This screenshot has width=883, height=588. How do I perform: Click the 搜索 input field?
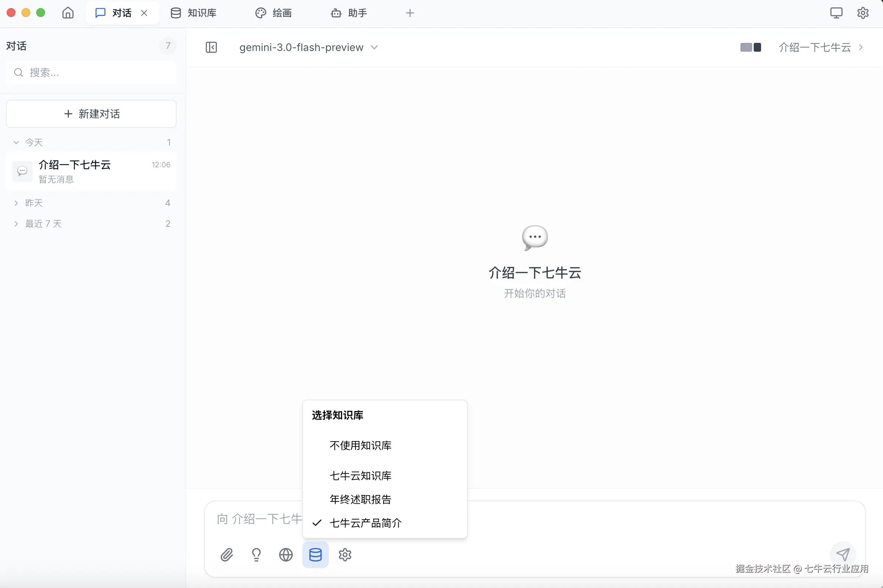tap(91, 72)
